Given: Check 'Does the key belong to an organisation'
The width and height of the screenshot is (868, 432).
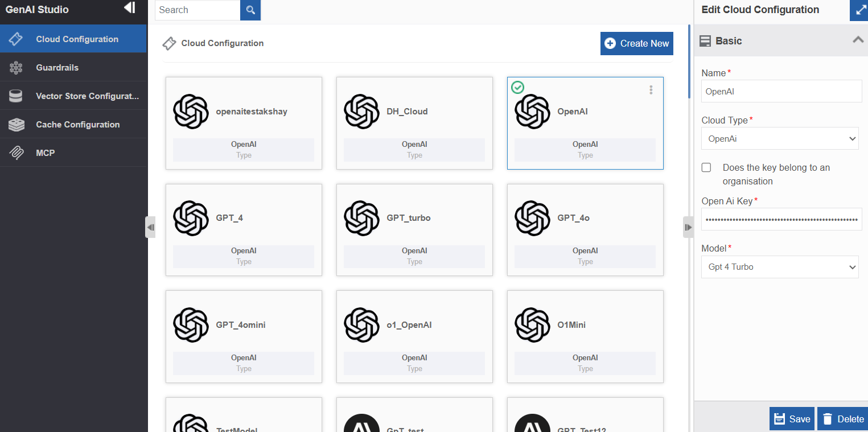Looking at the screenshot, I should 706,167.
